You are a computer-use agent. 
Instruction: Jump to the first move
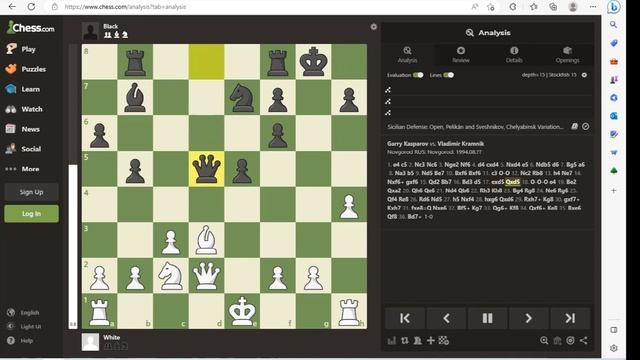tap(405, 318)
